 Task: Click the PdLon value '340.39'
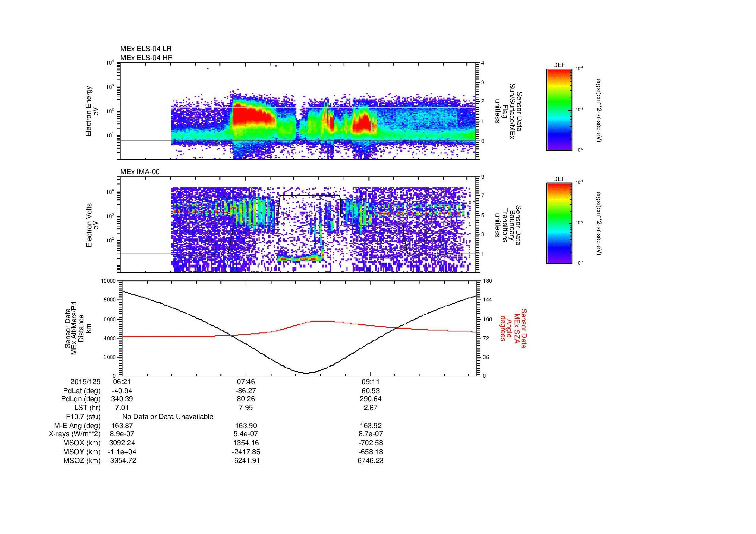122,399
